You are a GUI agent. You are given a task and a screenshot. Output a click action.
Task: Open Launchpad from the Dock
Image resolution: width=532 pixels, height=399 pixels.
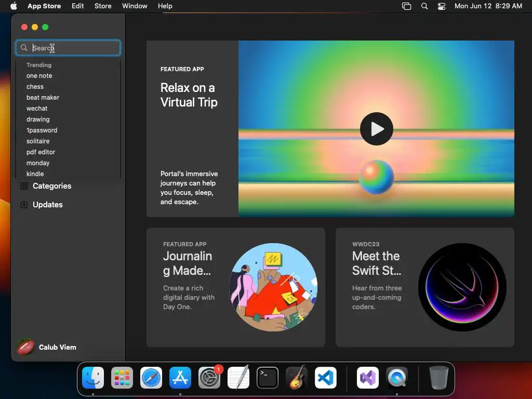click(x=122, y=378)
